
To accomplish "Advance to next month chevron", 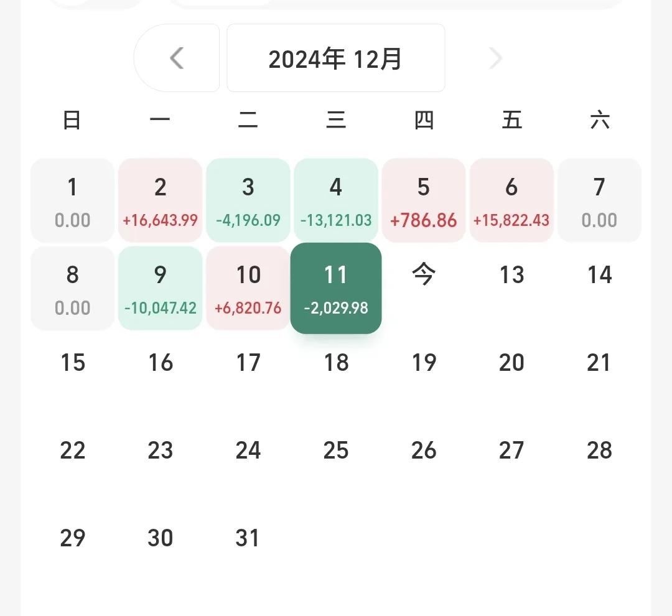I will [x=495, y=58].
